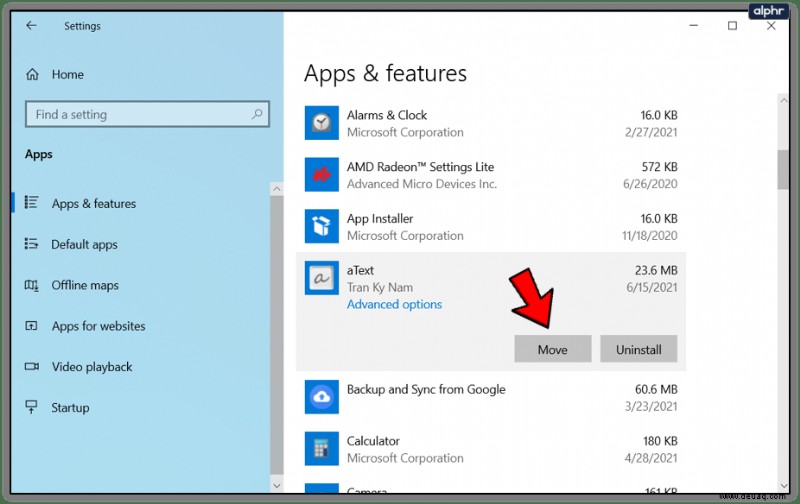Viewport: 800px width, 504px height.
Task: Open Default apps settings page
Action: coord(84,244)
